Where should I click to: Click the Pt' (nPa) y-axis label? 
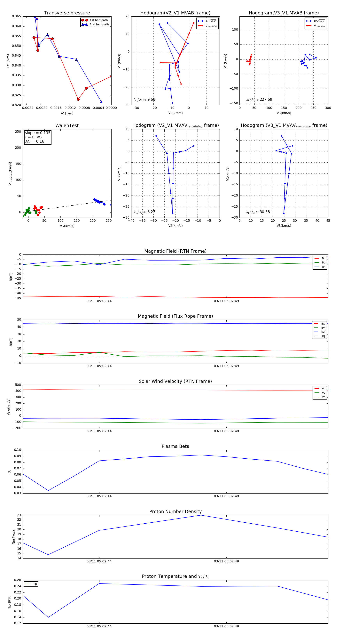(x=8, y=61)
